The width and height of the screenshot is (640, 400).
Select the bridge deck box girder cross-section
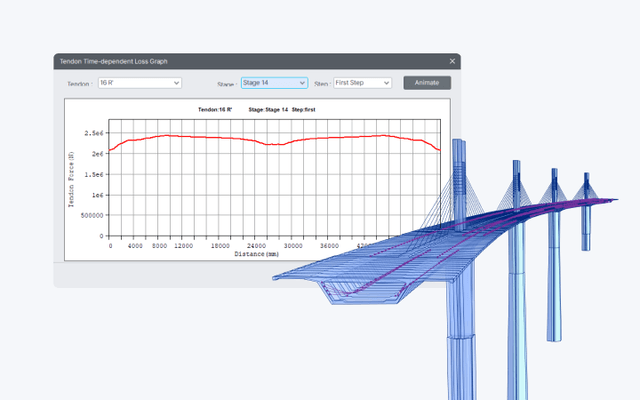(363, 293)
